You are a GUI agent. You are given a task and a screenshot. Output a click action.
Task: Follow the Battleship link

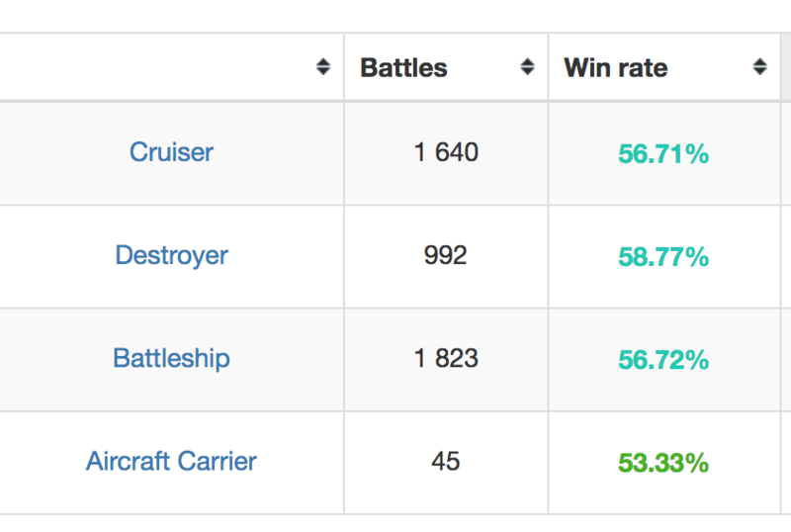pos(171,358)
